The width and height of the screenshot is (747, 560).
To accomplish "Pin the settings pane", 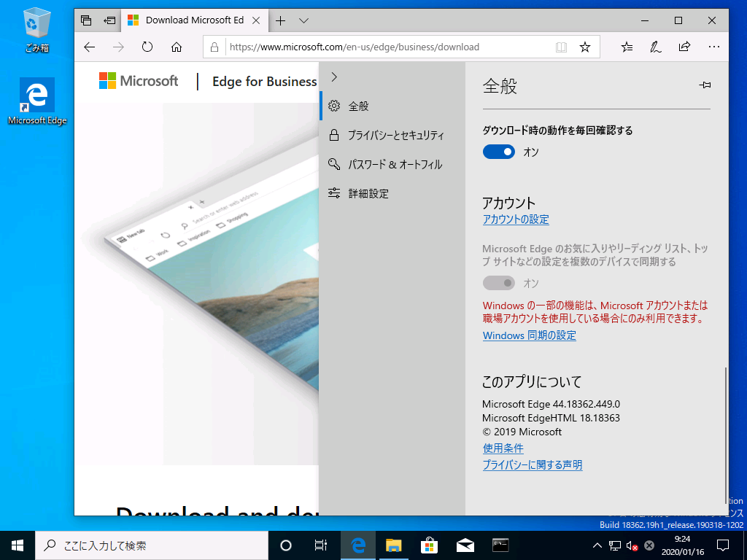I will pos(705,85).
